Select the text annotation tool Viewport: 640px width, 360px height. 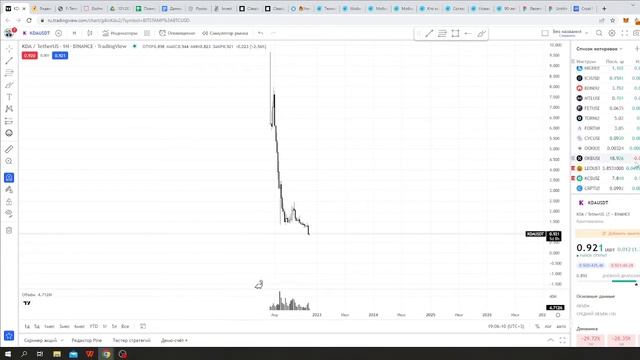tap(9, 97)
